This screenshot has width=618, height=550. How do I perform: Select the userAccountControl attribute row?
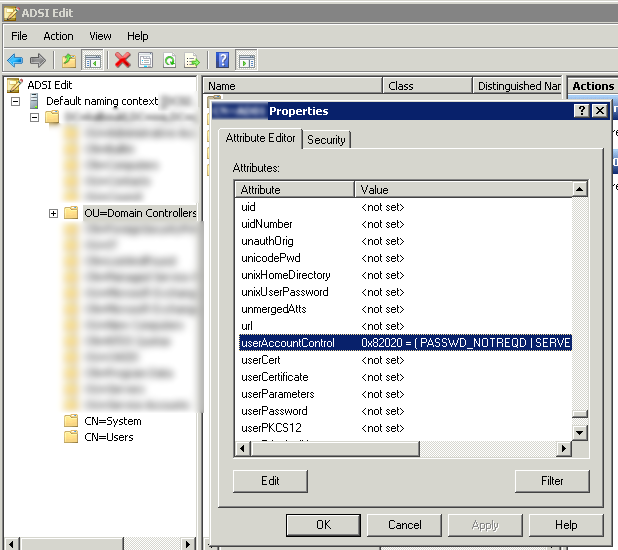coord(405,343)
